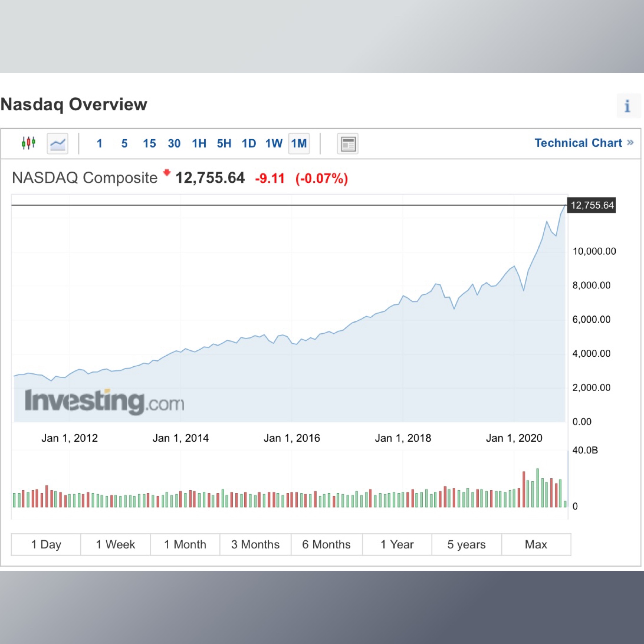The height and width of the screenshot is (644, 644).
Task: Click the Nasdaq Overview heading
Action: coord(74,104)
